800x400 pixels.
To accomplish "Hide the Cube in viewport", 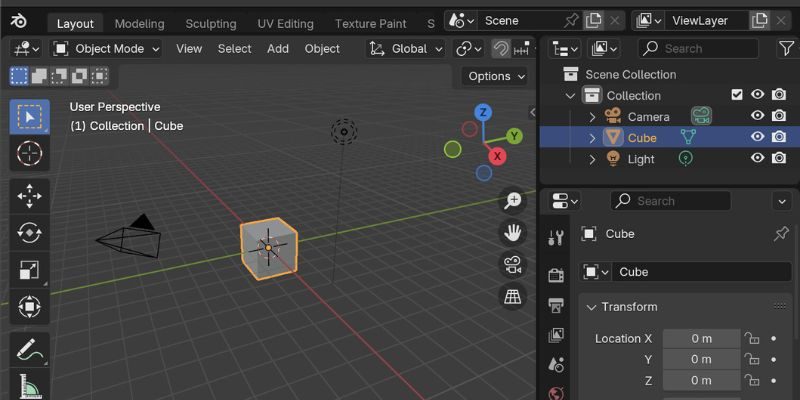I will (758, 137).
